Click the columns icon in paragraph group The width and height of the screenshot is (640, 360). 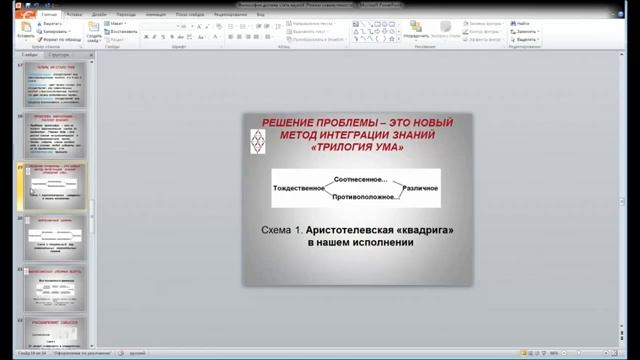(x=268, y=37)
